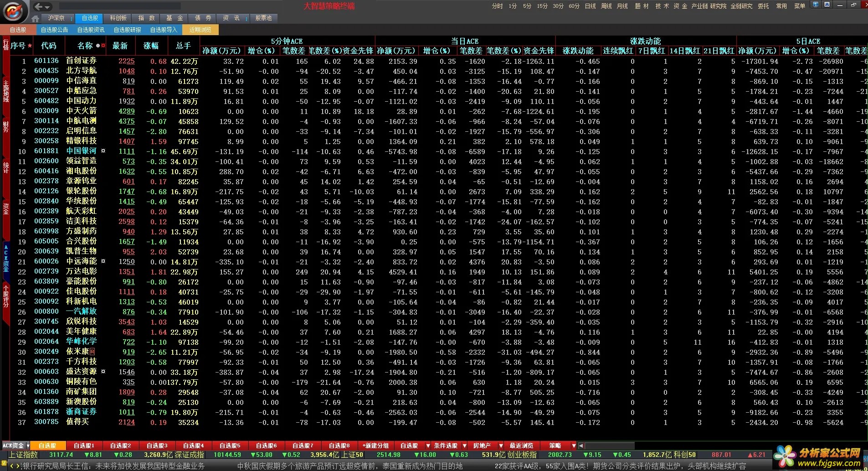
Task: Switch chart period to 月线
Action: [x=622, y=6]
